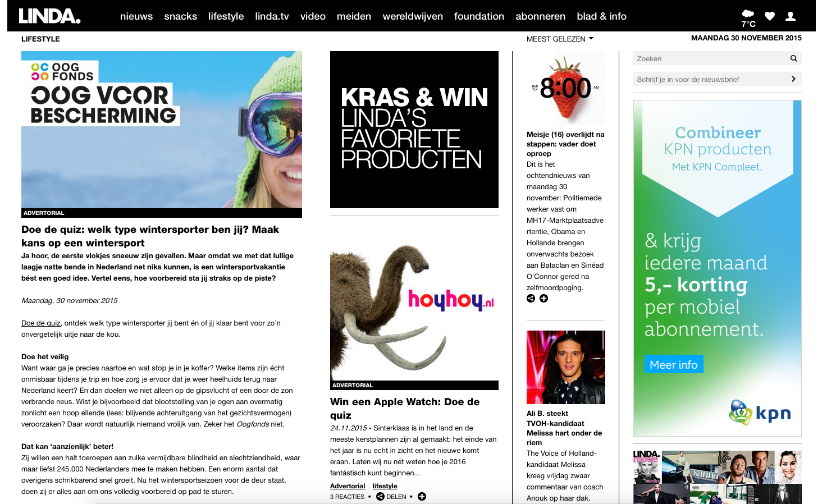
Task: Click the plus icon beside DELEN
Action: 422,496
